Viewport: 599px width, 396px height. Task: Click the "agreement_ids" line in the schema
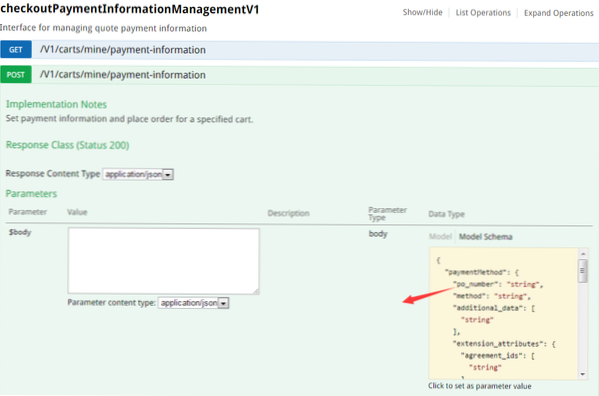(498, 356)
